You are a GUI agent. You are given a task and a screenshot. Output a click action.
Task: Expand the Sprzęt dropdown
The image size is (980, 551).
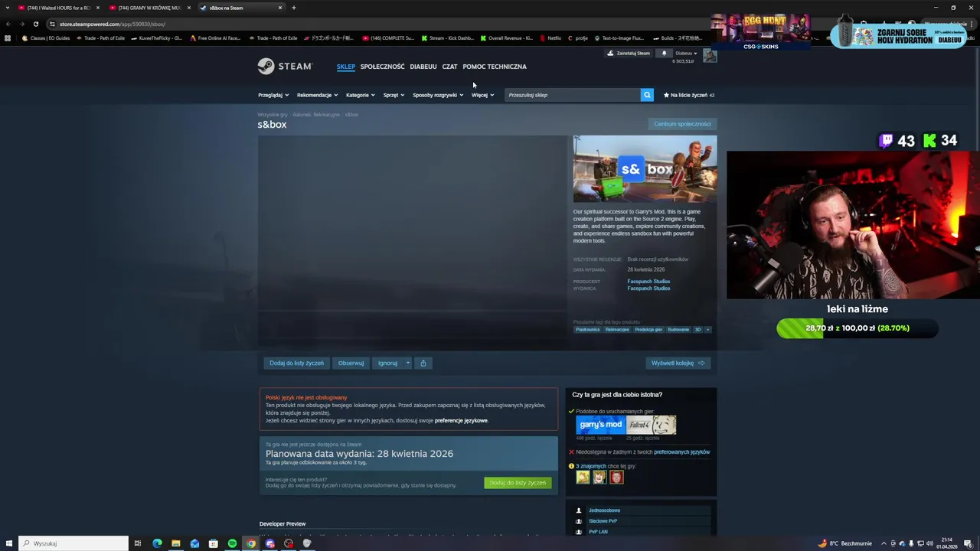394,95
